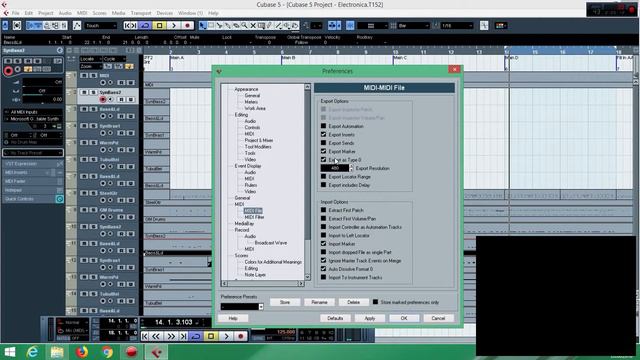The width and height of the screenshot is (640, 360).
Task: Open the Touch automation mode dropdown
Action: [x=100, y=25]
